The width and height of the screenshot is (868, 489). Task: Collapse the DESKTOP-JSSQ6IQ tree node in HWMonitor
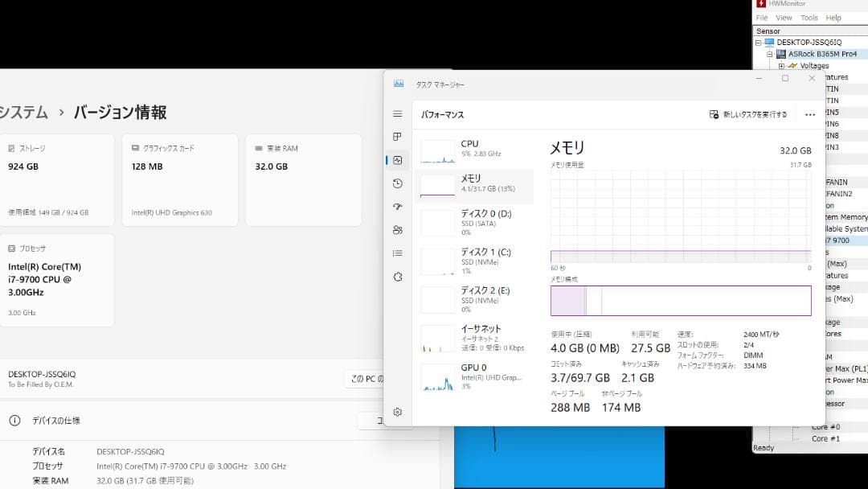758,42
